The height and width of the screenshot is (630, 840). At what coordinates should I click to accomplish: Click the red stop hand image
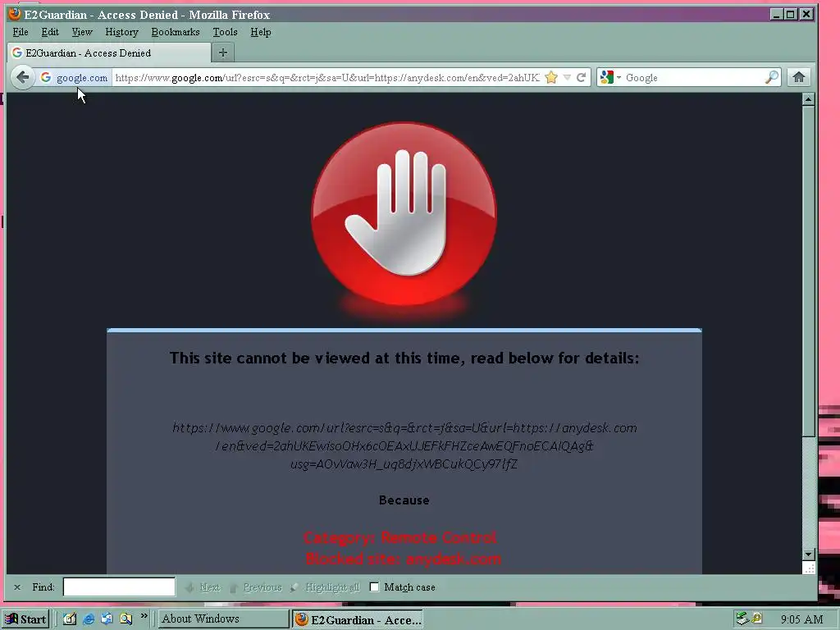404,214
